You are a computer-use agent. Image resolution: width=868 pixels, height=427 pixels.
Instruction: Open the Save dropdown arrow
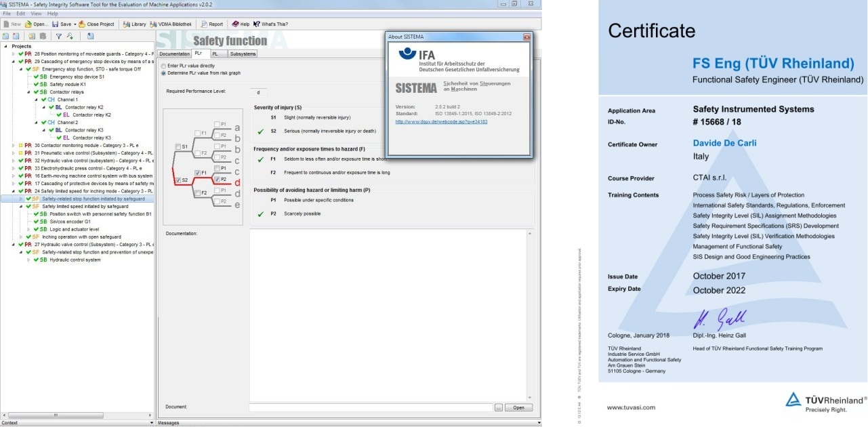[x=74, y=24]
